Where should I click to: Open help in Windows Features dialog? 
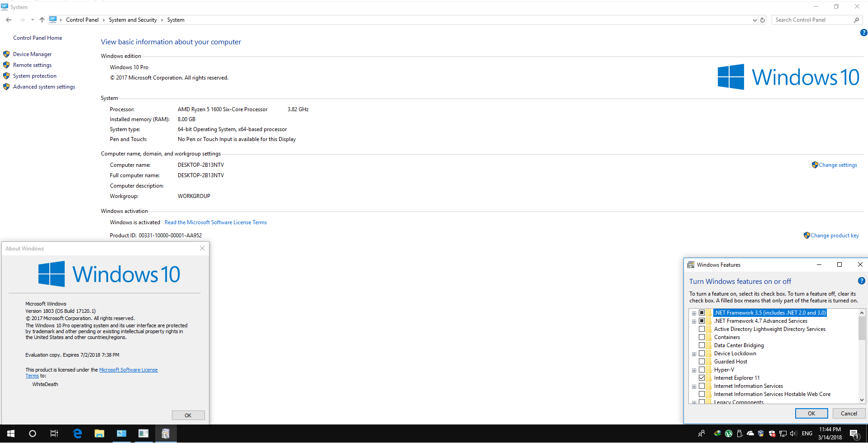pyautogui.click(x=862, y=281)
